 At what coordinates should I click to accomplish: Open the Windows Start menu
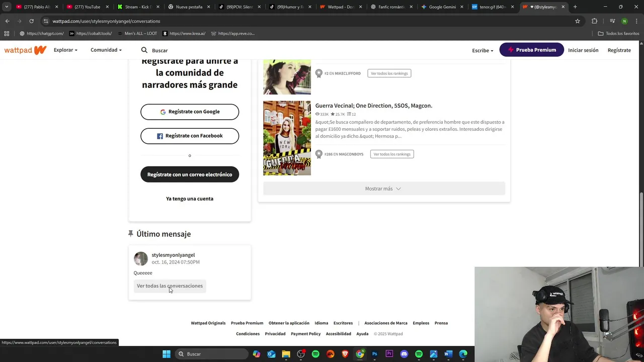click(x=167, y=354)
